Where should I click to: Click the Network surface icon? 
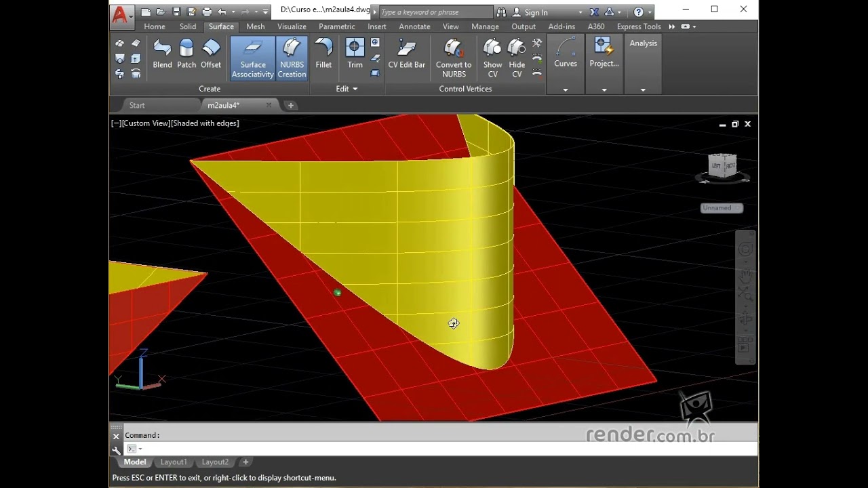[120, 43]
